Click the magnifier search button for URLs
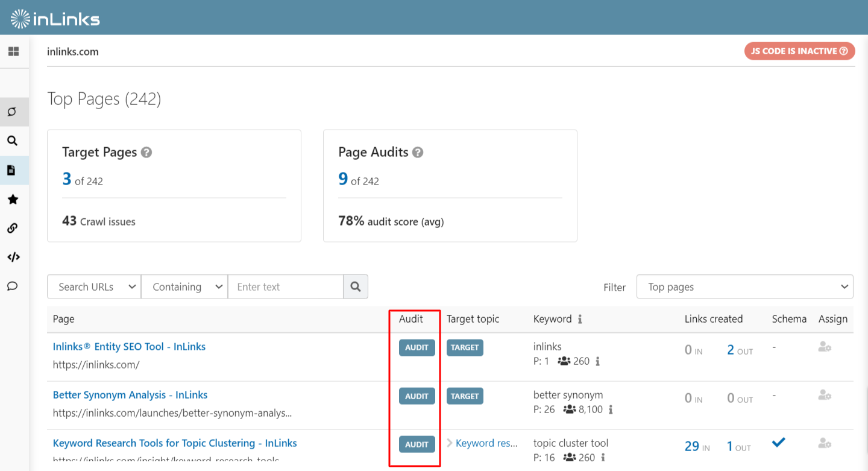This screenshot has height=471, width=868. [x=356, y=287]
